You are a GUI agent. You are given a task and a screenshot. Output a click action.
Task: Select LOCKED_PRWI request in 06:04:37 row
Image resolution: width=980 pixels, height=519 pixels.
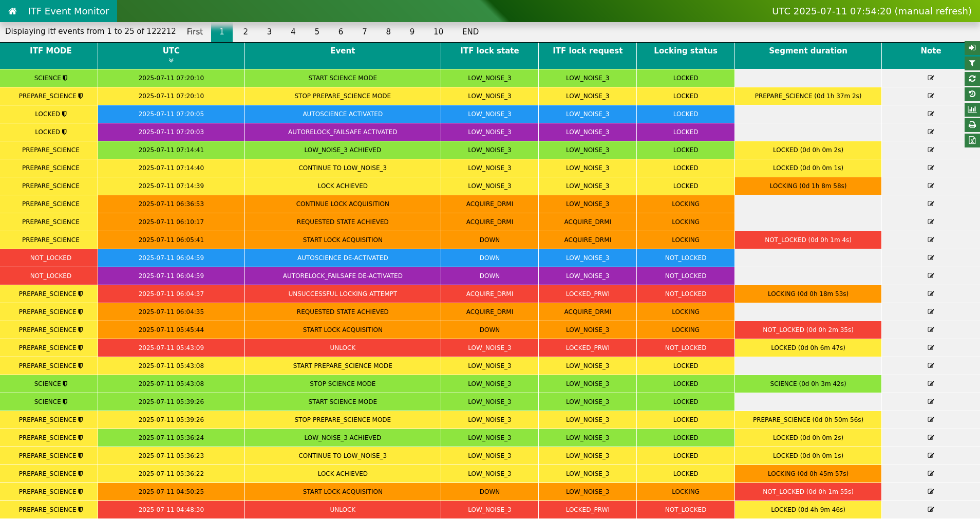[x=588, y=294]
